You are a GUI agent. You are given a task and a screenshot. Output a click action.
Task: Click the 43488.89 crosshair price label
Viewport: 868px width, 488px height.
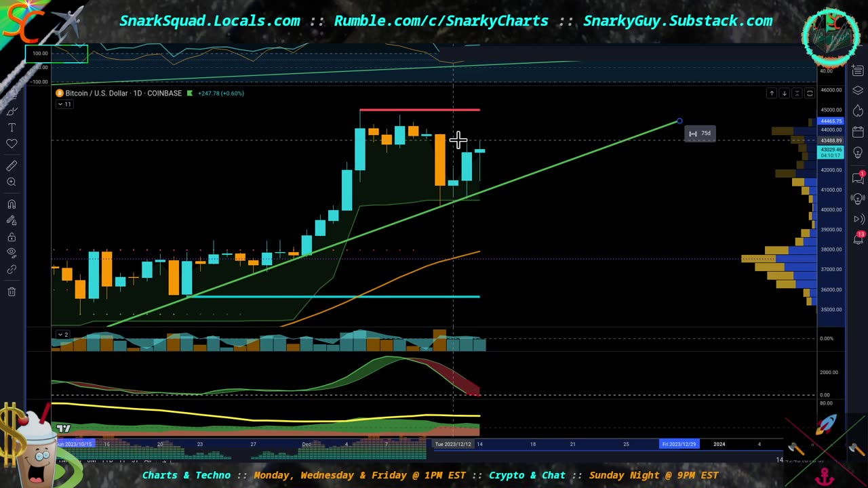click(831, 140)
